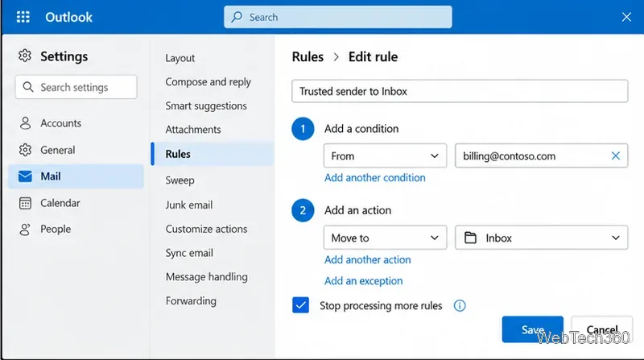Cancel editing the rule
This screenshot has width=644, height=360.
click(x=601, y=329)
